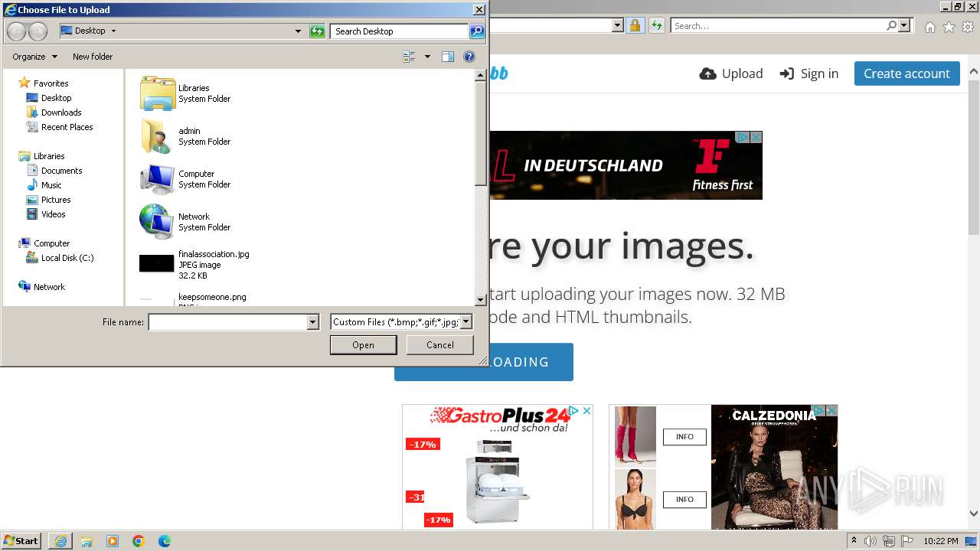Select the admin system folder icon

click(x=158, y=136)
